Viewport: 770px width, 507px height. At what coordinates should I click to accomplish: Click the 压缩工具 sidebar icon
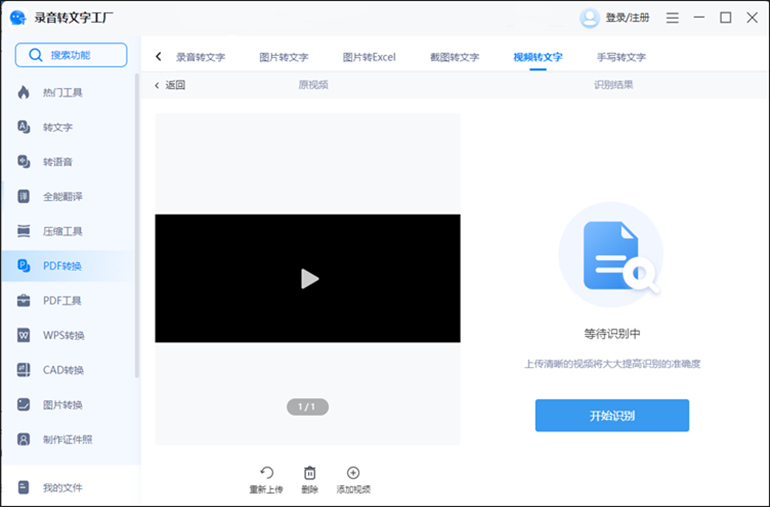(x=24, y=231)
